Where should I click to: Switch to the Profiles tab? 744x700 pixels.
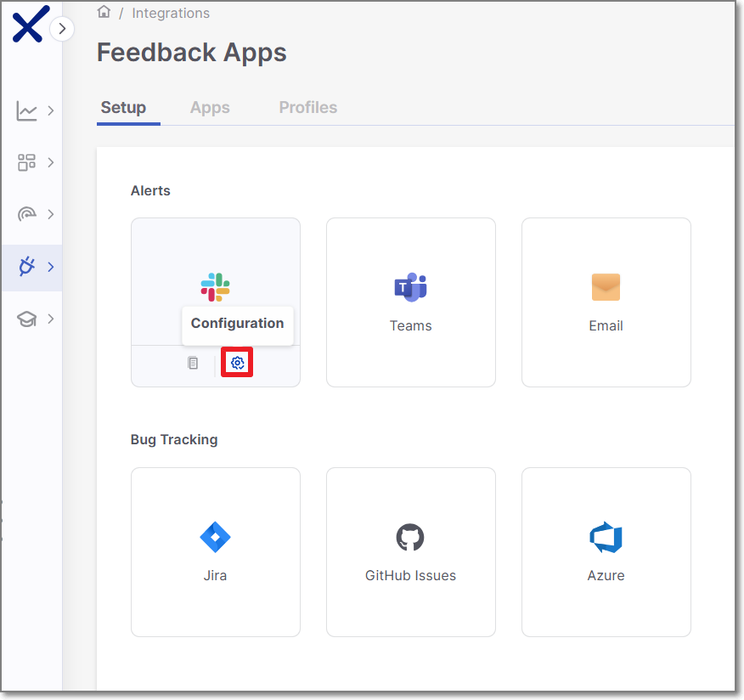[307, 108]
